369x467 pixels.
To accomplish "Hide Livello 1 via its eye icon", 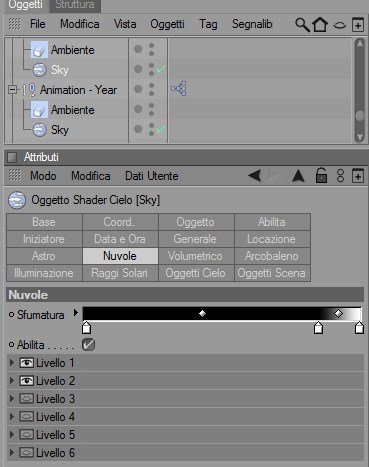I will [x=26, y=363].
